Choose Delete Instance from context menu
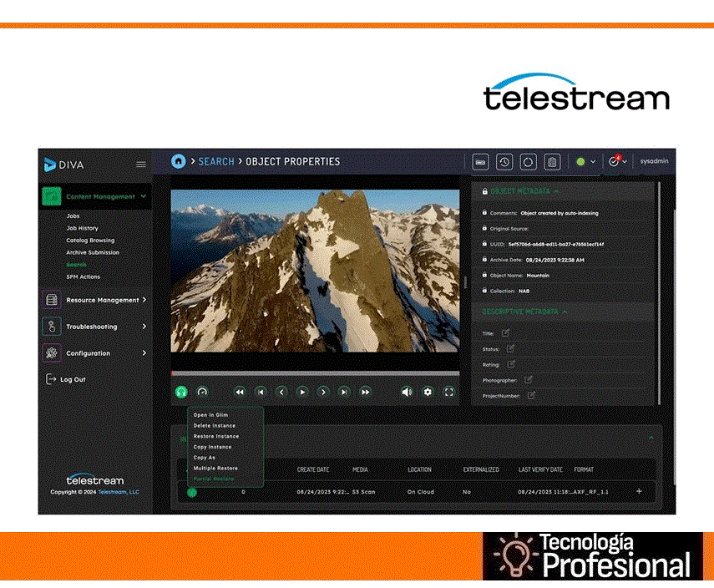This screenshot has height=588, width=714. coord(215,425)
